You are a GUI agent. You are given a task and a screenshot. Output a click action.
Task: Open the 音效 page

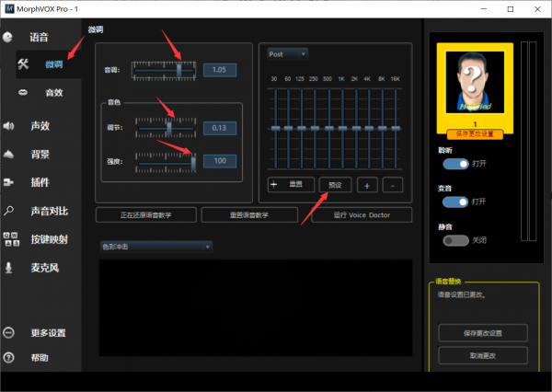coord(54,93)
